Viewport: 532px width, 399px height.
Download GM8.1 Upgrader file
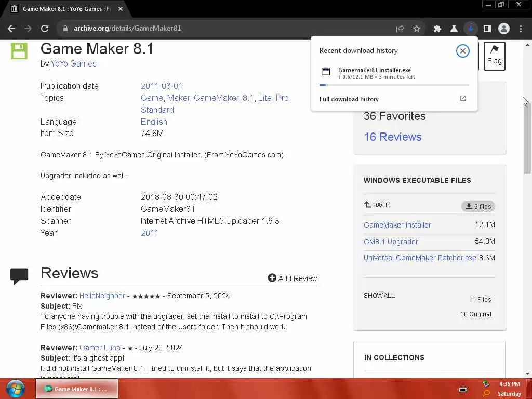(391, 242)
